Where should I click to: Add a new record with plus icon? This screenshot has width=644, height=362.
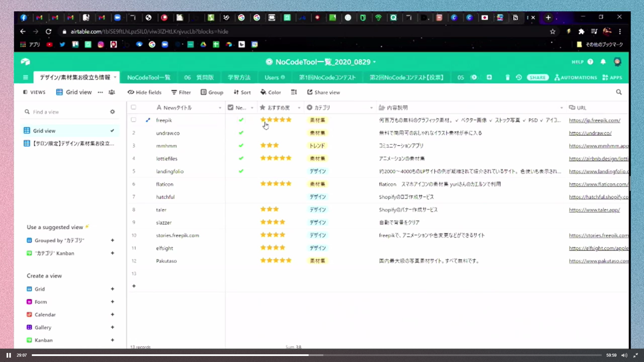click(134, 286)
